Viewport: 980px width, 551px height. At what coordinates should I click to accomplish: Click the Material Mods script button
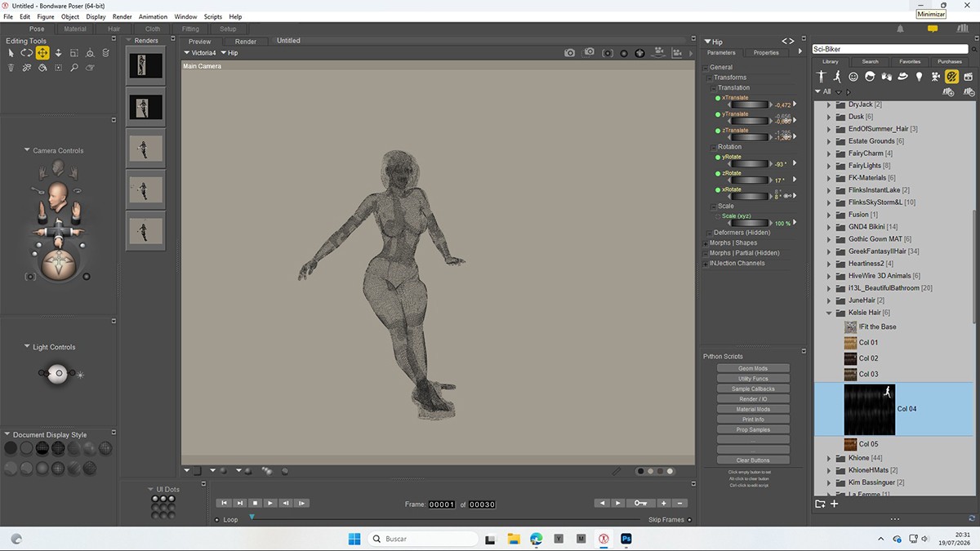[x=753, y=409]
